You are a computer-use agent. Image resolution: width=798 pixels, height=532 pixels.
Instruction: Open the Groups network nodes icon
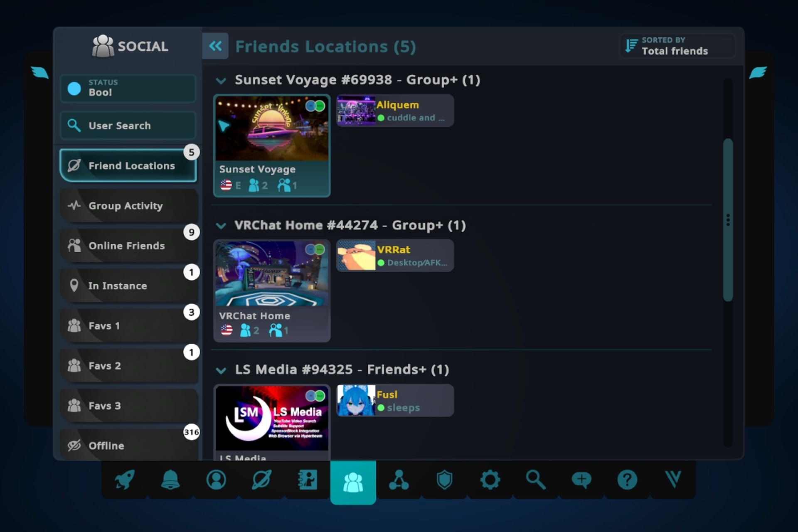coord(399,480)
